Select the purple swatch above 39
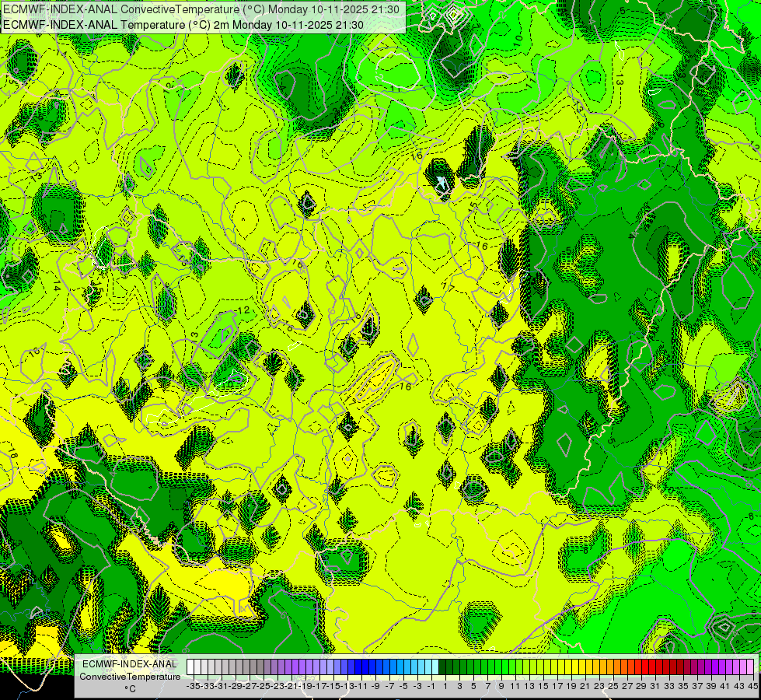Viewport: 761px width, 700px height. coord(707,667)
